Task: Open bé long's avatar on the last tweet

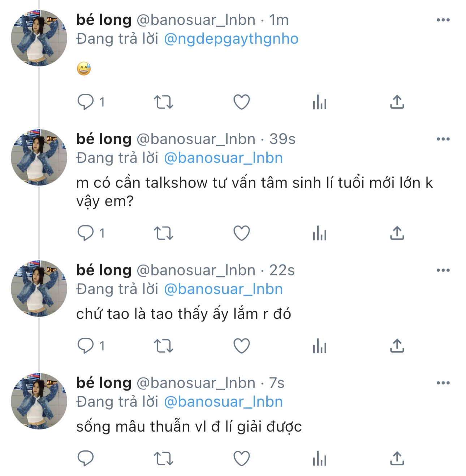Action: [39, 401]
